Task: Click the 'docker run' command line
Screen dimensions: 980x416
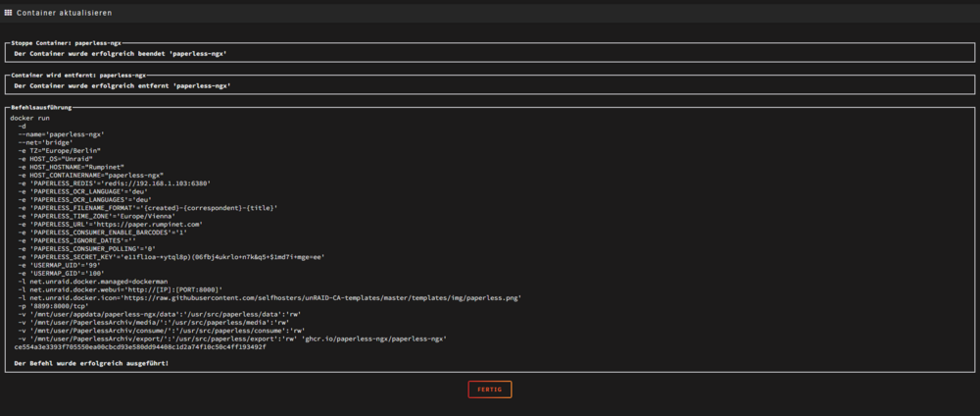Action: click(x=30, y=118)
